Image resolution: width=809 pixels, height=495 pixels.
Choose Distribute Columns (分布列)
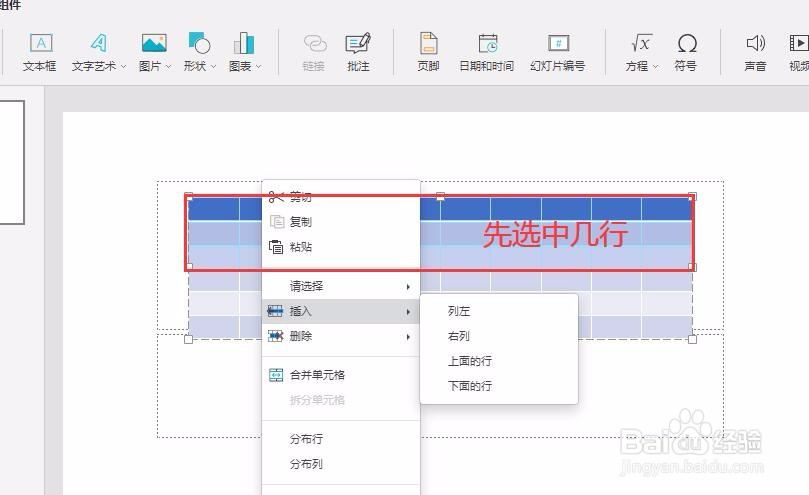click(x=341, y=464)
